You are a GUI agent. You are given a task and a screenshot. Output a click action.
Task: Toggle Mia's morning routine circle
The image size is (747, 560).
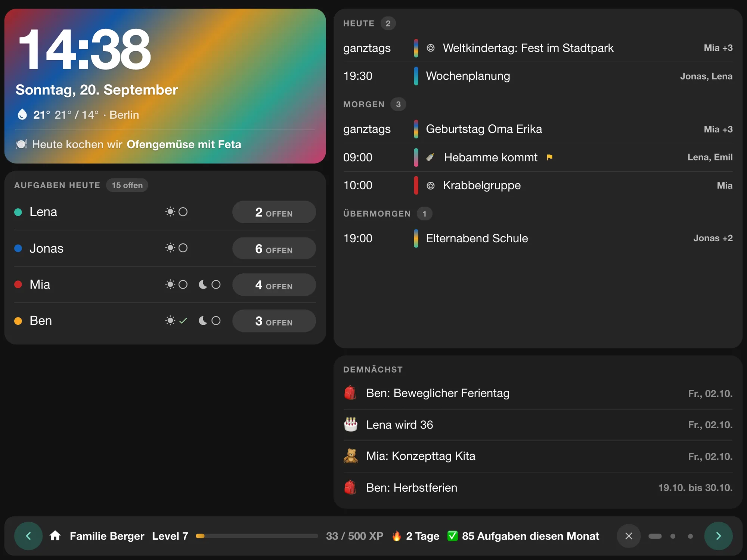183,284
